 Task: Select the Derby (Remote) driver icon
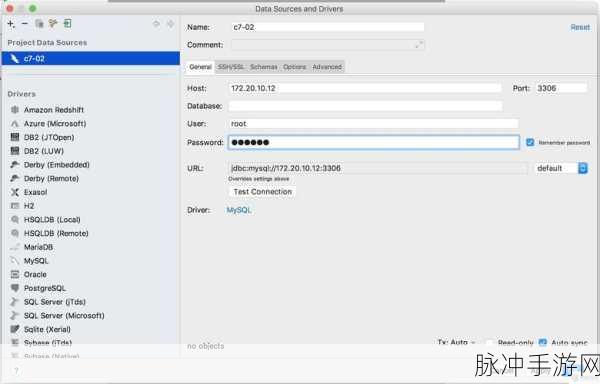click(15, 179)
